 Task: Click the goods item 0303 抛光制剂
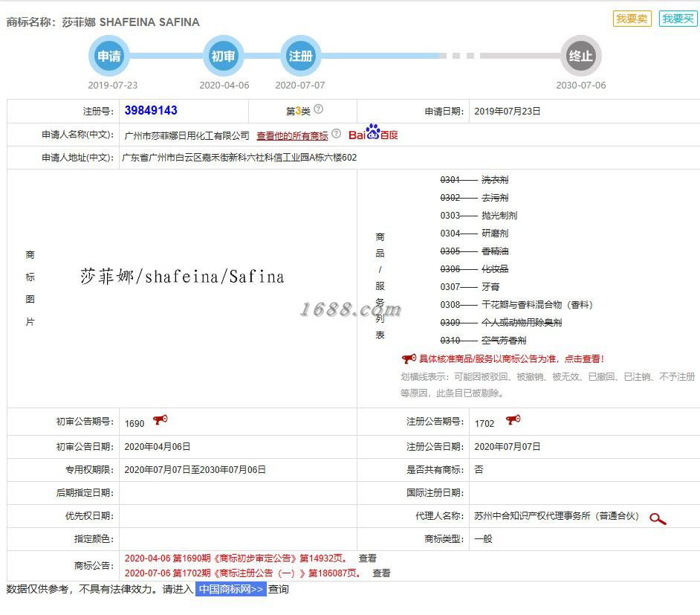[479, 215]
